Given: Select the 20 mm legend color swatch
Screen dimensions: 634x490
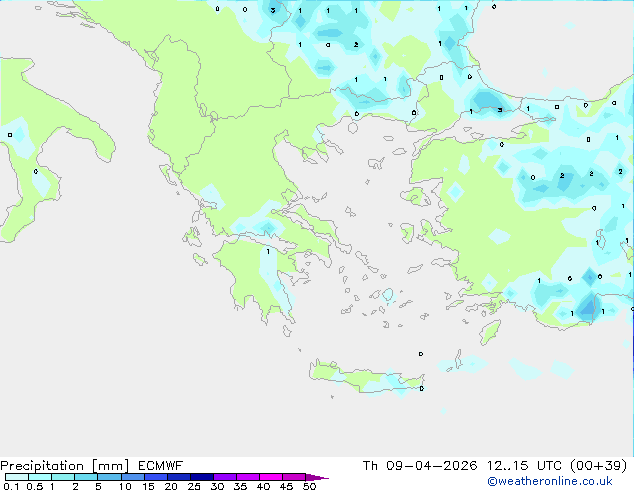Looking at the screenshot, I should 178,477.
